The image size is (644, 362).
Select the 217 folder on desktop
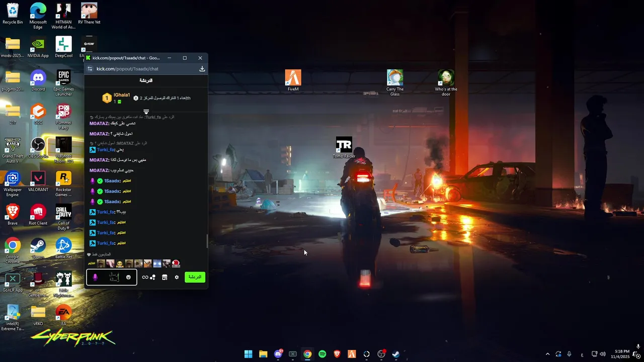tap(13, 114)
